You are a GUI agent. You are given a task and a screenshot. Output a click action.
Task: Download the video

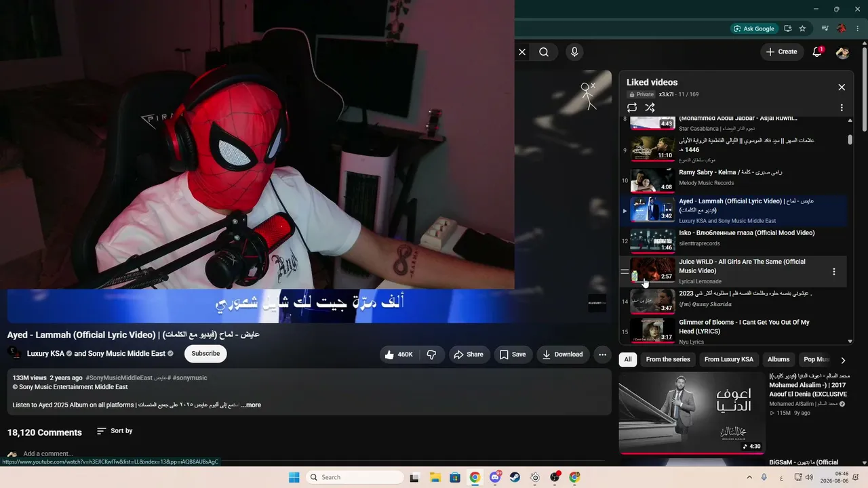[563, 354]
